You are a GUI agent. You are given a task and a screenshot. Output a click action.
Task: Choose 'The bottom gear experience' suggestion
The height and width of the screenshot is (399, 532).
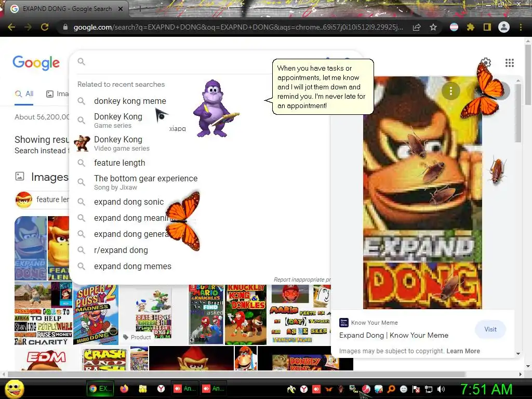point(145,182)
